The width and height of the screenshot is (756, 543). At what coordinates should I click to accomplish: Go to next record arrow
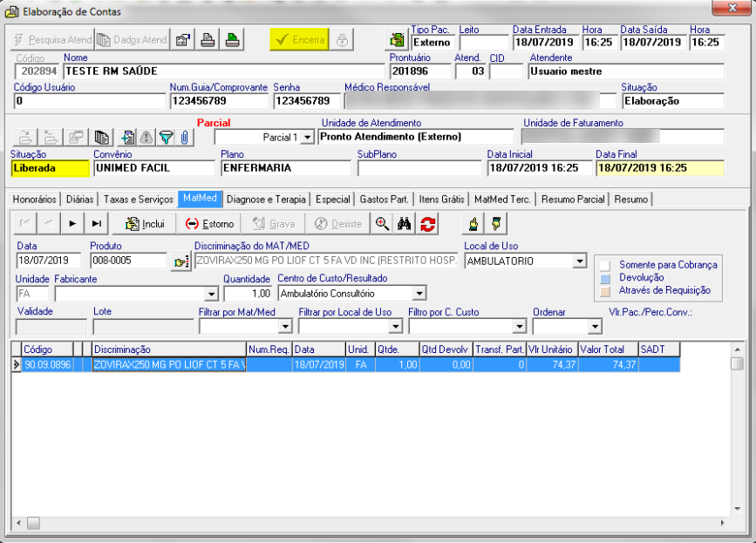(72, 223)
